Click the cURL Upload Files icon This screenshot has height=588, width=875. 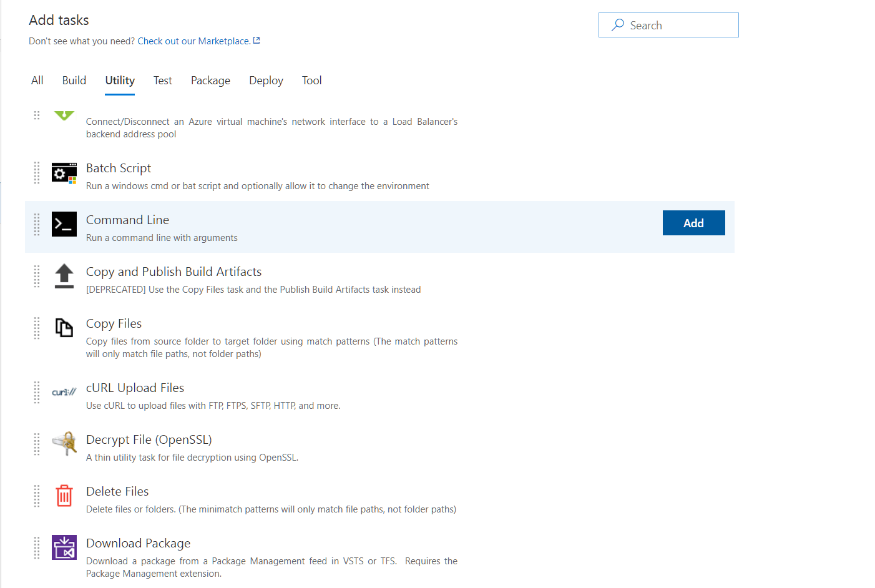[64, 392]
